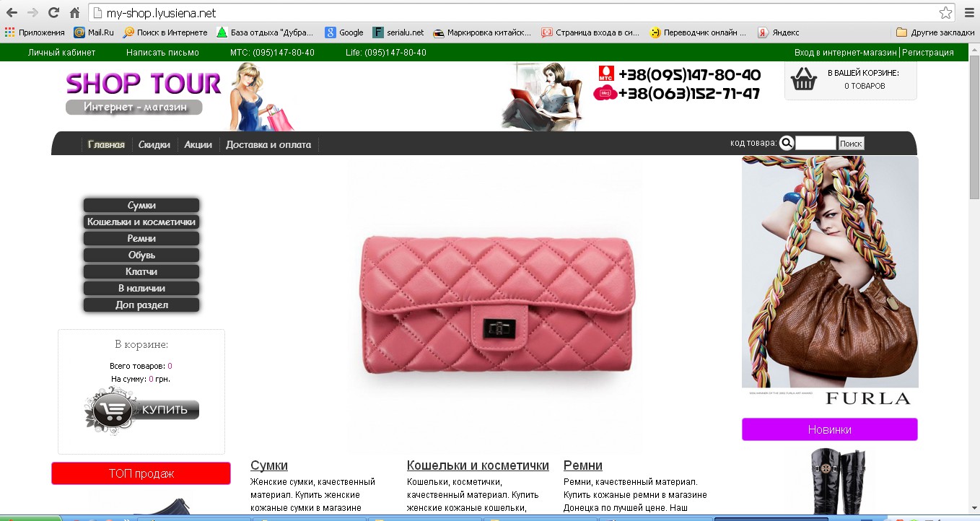The width and height of the screenshot is (980, 521).
Task: Open the underlined Сумки heading link
Action: tap(269, 465)
